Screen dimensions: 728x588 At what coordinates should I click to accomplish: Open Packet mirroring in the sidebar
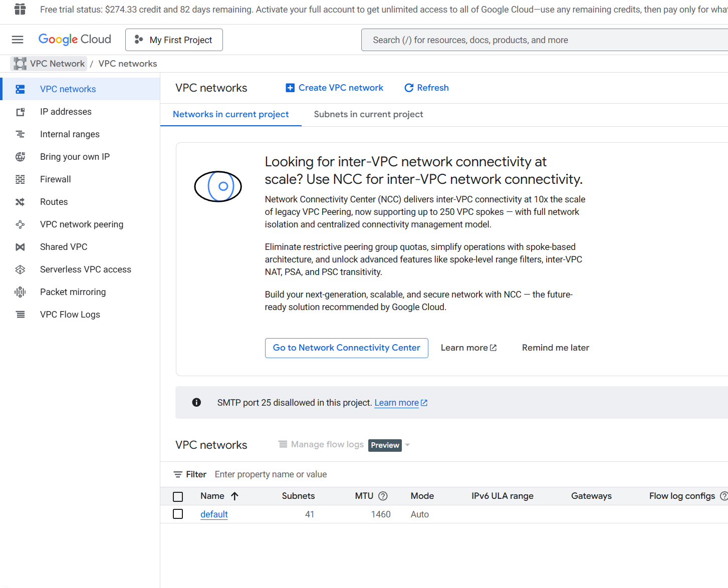tap(80, 292)
